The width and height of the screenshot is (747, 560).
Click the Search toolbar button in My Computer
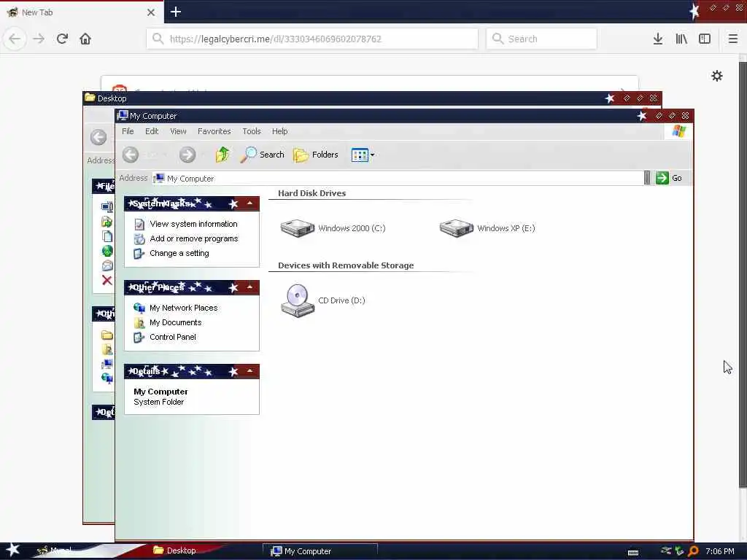[262, 155]
